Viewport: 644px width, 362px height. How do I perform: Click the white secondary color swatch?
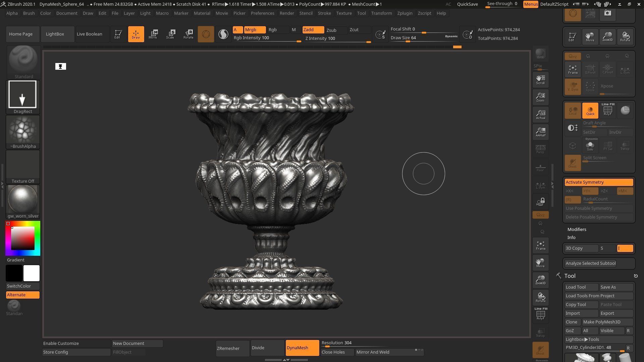tap(32, 273)
